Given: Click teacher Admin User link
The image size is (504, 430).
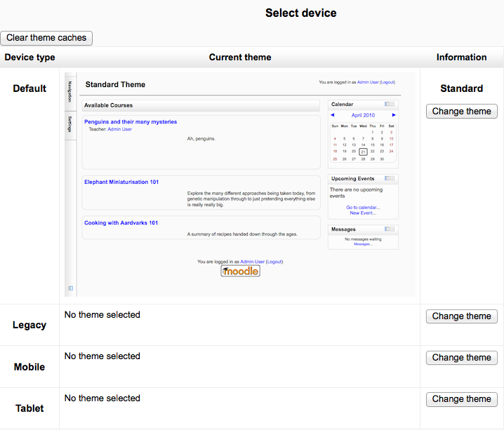Looking at the screenshot, I should [119, 129].
